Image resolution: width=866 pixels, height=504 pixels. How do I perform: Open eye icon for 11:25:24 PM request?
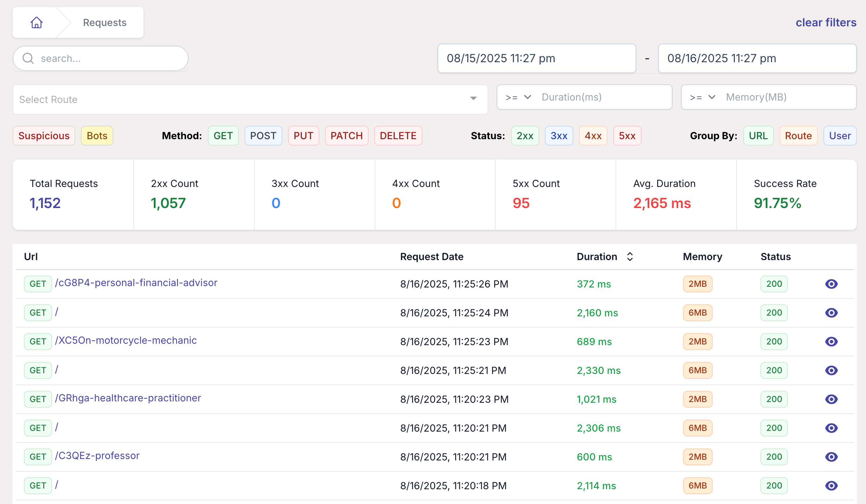[831, 313]
